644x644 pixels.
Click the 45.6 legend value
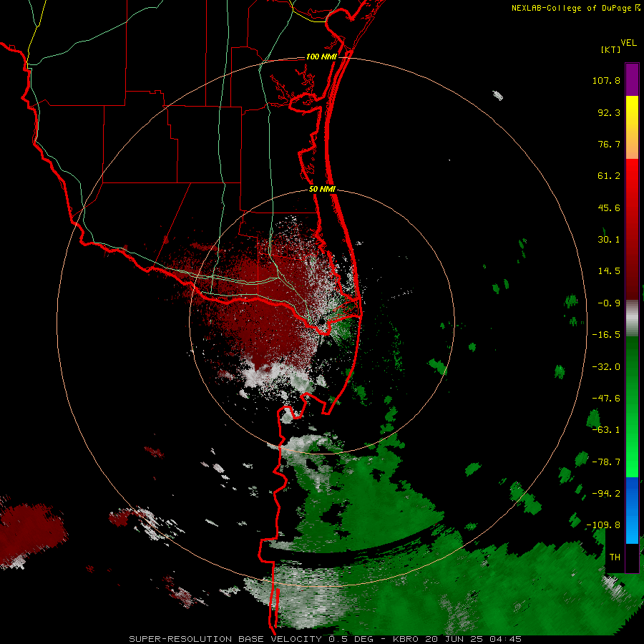pyautogui.click(x=609, y=208)
